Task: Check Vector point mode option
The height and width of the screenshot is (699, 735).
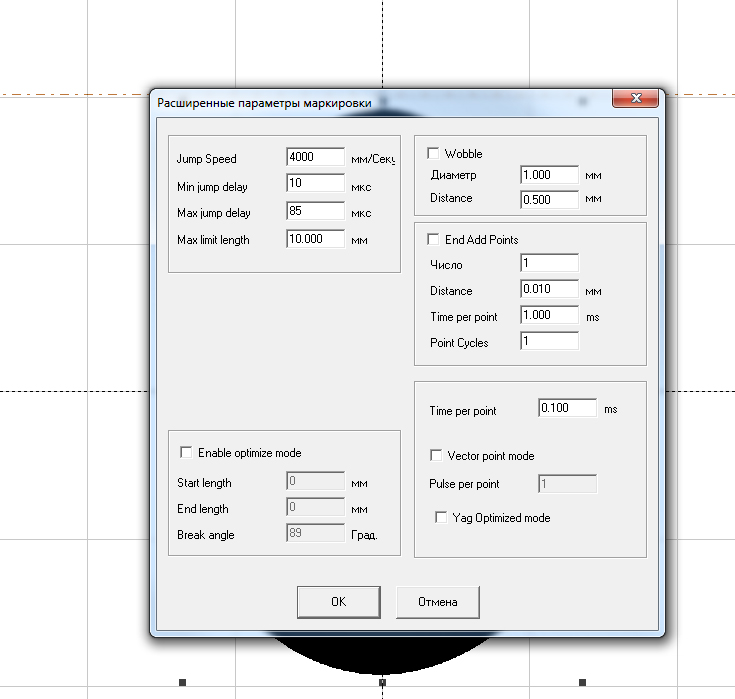Action: click(x=436, y=456)
